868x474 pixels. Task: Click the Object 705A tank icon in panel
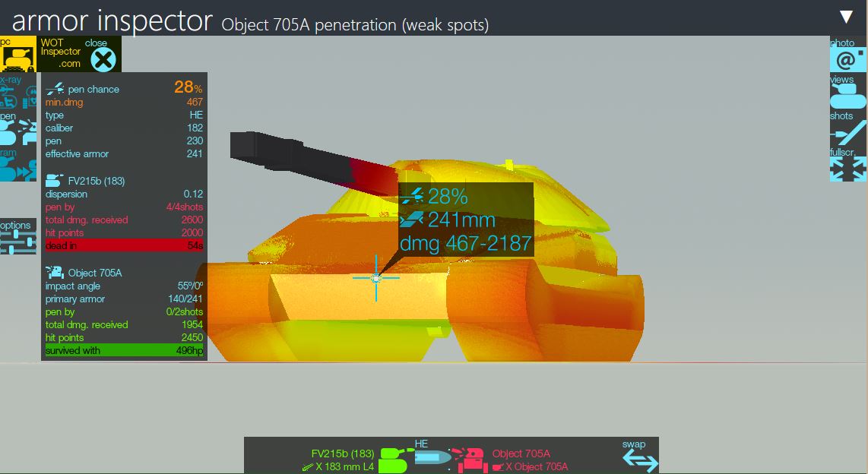pyautogui.click(x=54, y=272)
